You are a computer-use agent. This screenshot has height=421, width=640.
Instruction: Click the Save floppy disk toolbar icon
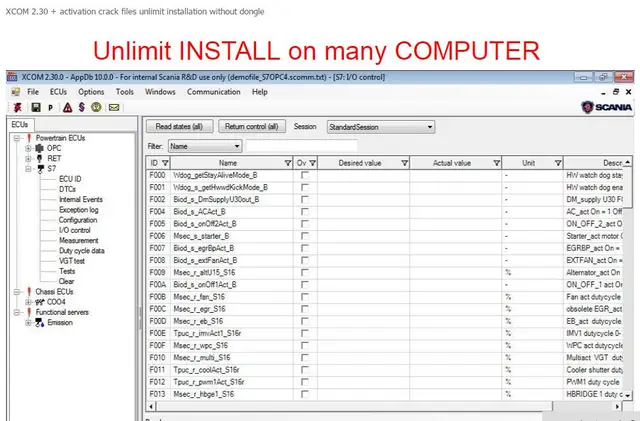tap(36, 107)
